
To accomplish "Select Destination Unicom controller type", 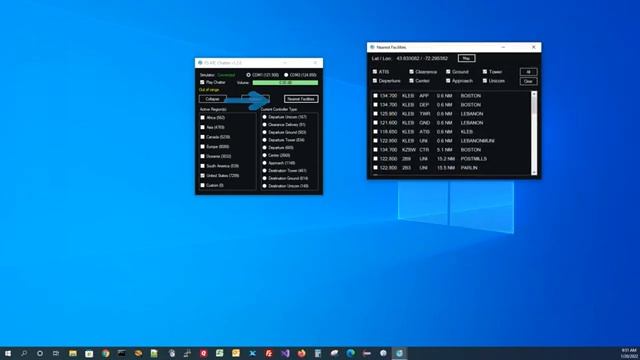I will (x=264, y=186).
